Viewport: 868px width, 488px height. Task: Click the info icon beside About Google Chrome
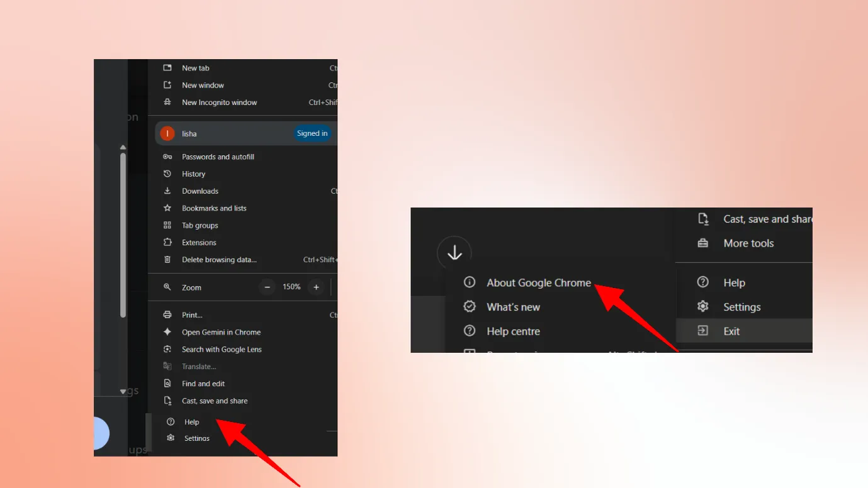tap(470, 282)
